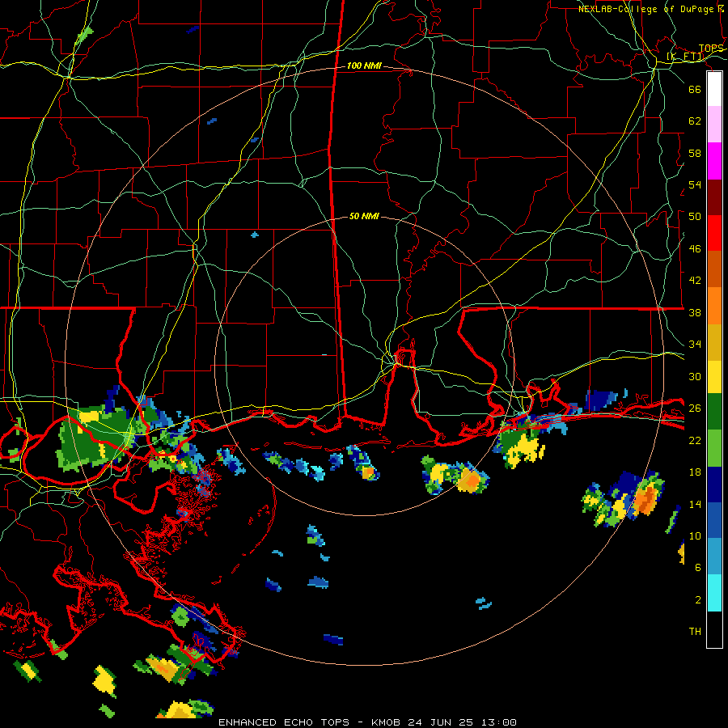Click the KMOB radar site identifier
This screenshot has width=728, height=728.
[386, 722]
